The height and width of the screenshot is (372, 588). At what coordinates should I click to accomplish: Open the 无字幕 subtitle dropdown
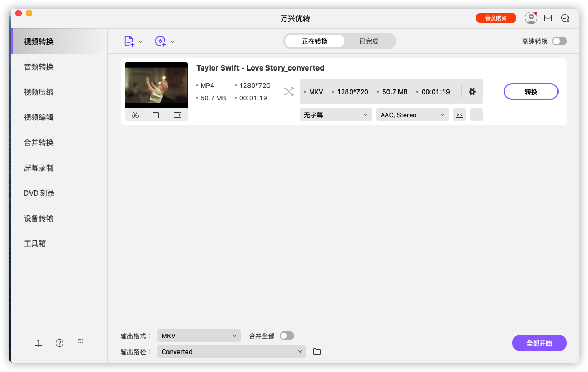(335, 114)
